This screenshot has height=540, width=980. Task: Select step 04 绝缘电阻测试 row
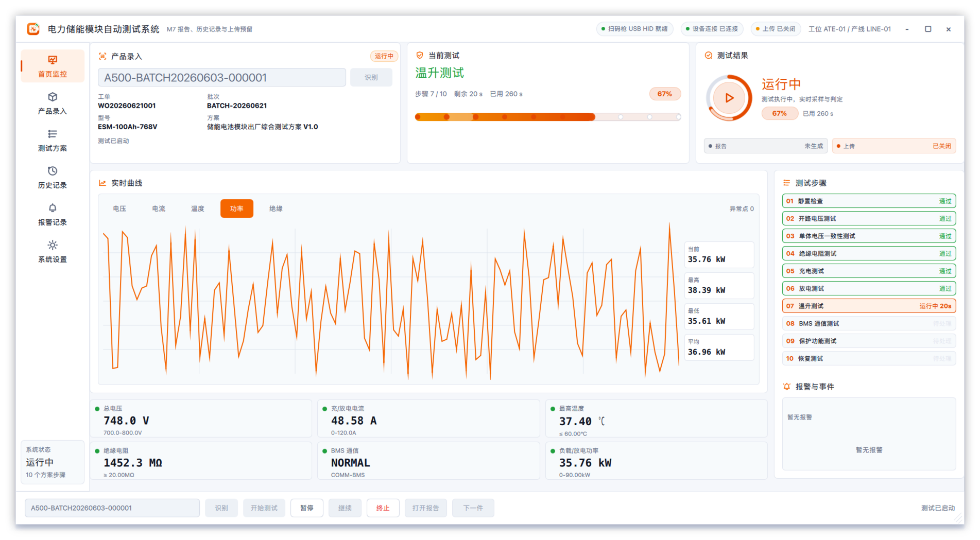coord(869,253)
